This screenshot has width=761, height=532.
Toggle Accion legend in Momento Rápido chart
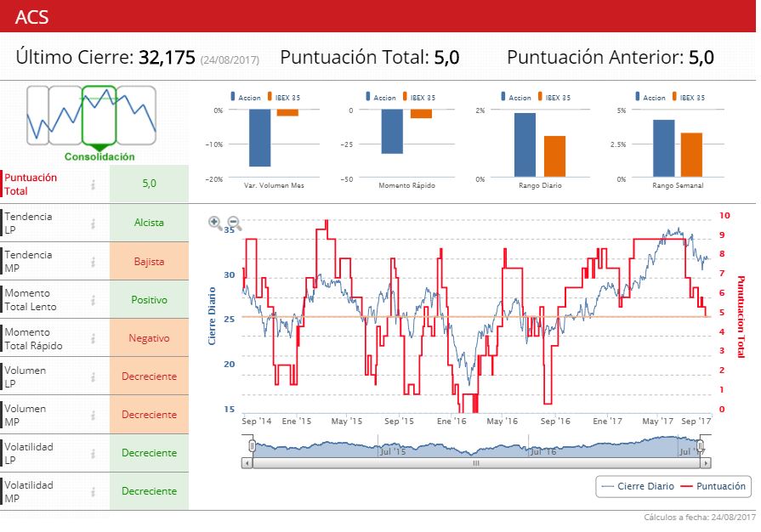pos(381,97)
